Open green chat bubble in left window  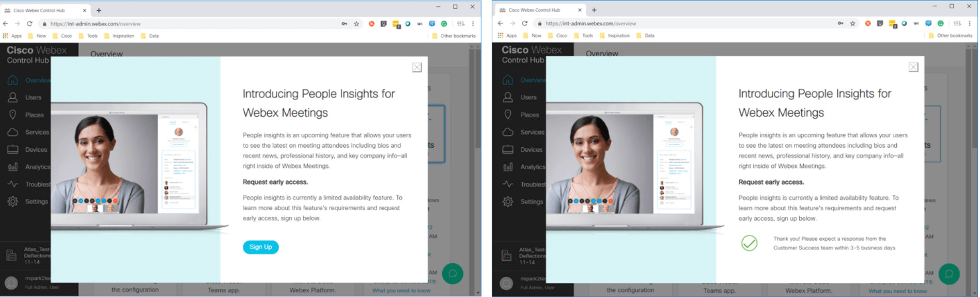[x=453, y=274]
